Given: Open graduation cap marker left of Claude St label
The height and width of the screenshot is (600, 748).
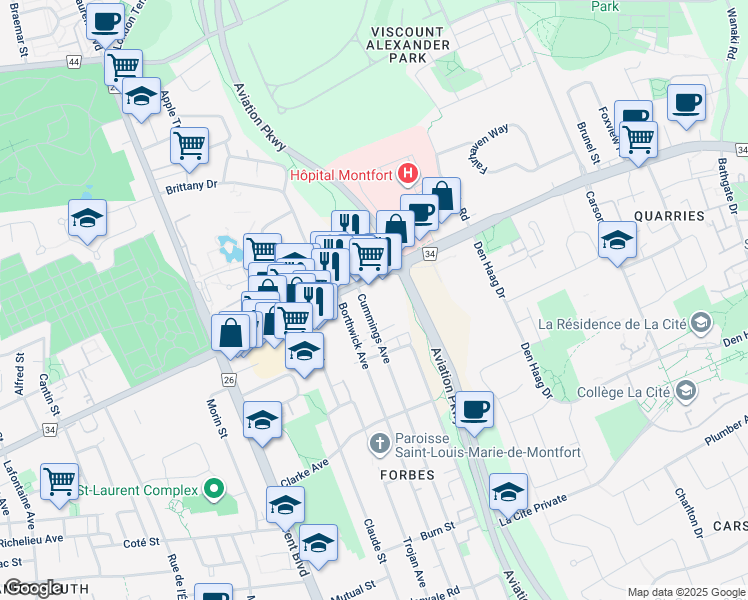Looking at the screenshot, I should [x=318, y=544].
